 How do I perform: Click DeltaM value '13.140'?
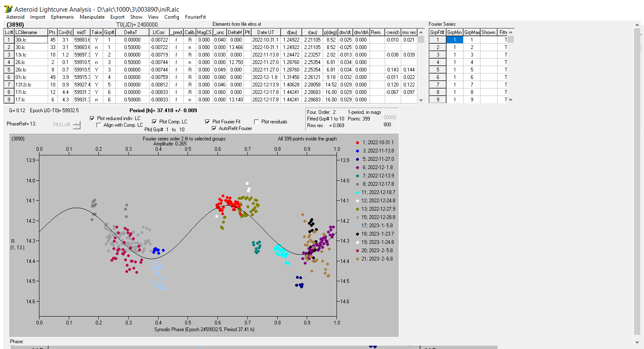click(x=235, y=100)
